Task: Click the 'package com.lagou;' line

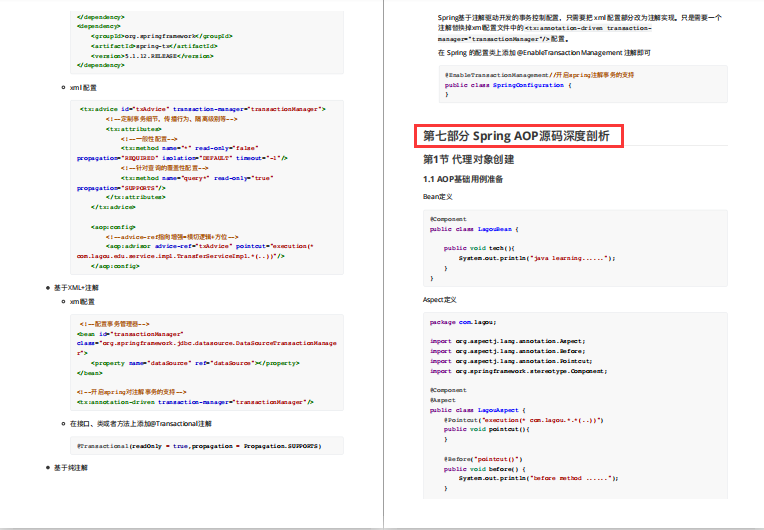Action: tap(463, 322)
